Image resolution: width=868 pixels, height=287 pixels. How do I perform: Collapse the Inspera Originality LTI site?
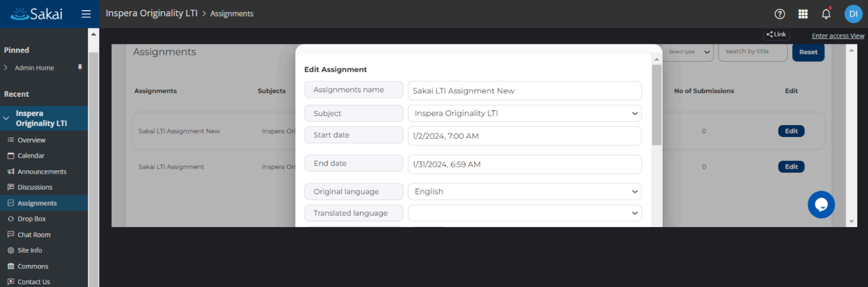pos(6,118)
